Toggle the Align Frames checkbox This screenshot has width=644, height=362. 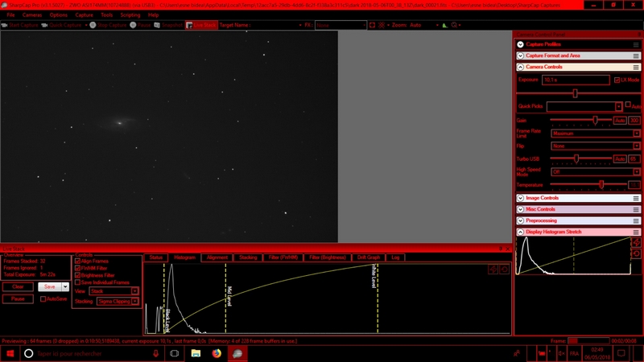click(x=77, y=261)
